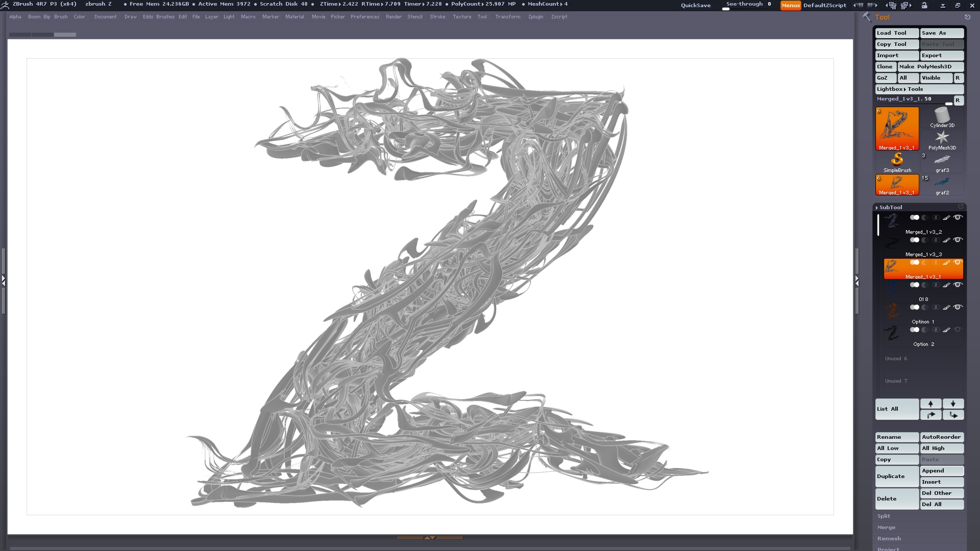Click the Make PolyMesh3D button
Screen dimensions: 980x551
(930, 67)
